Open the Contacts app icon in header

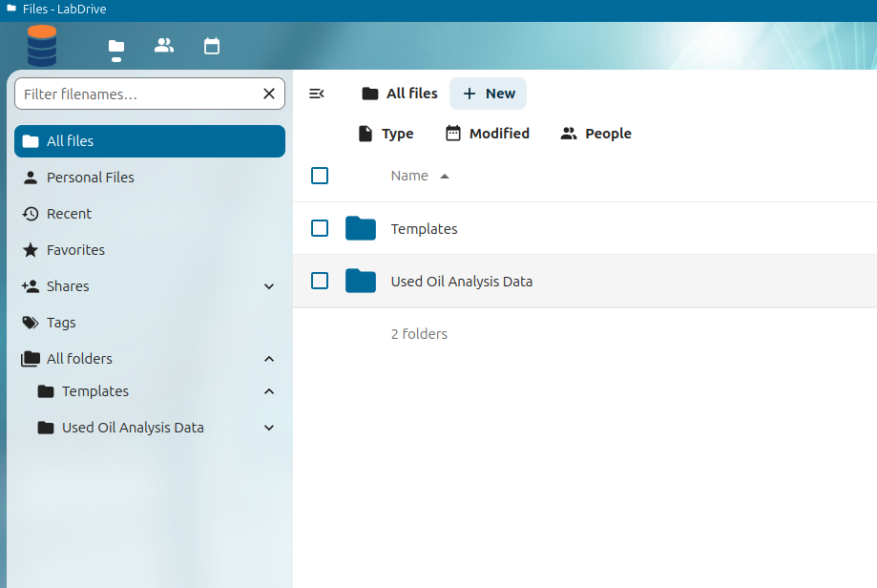tap(164, 46)
